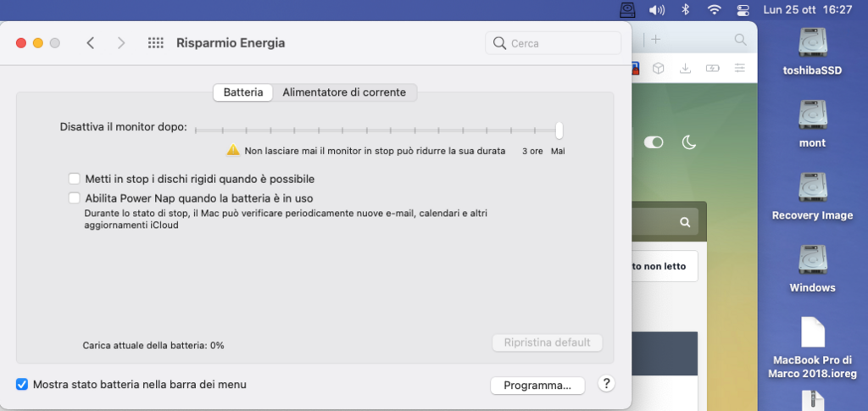
Task: Click the browser window search magnifier
Action: (740, 39)
